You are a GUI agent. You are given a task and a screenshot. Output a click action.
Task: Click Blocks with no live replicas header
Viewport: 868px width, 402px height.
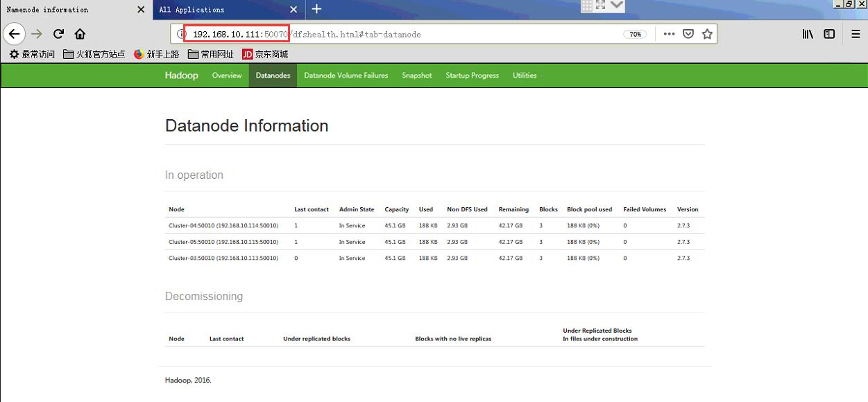(453, 339)
